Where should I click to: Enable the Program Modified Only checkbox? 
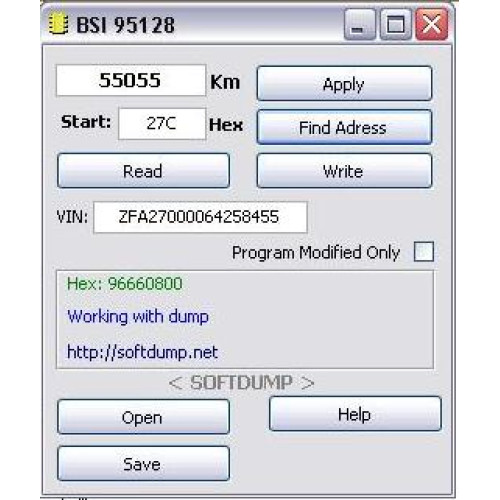tap(424, 252)
